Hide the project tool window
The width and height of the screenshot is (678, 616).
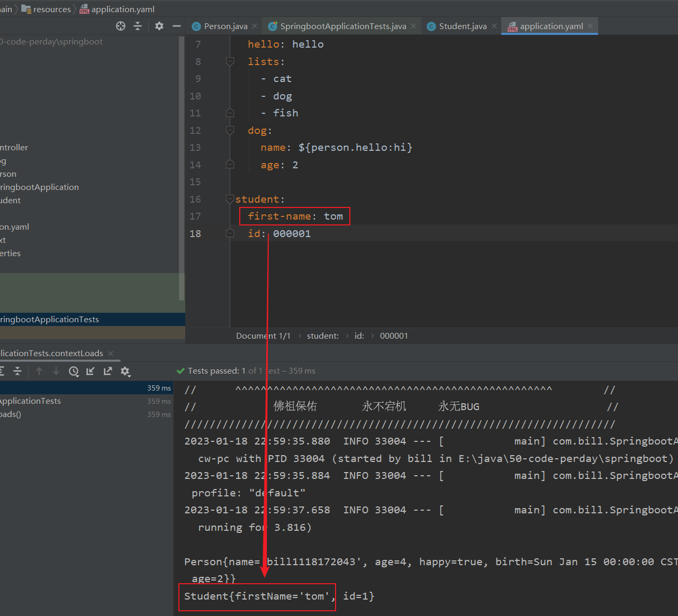(177, 26)
